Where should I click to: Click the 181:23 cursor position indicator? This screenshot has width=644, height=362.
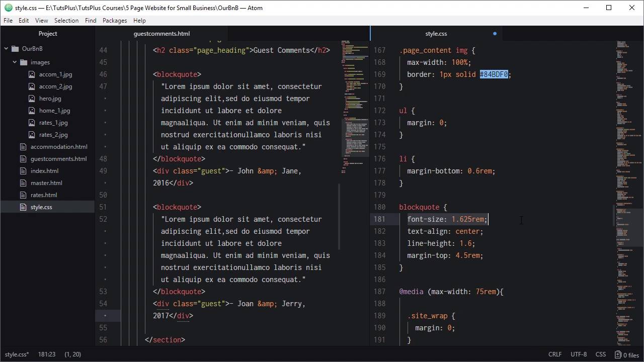[47, 354]
